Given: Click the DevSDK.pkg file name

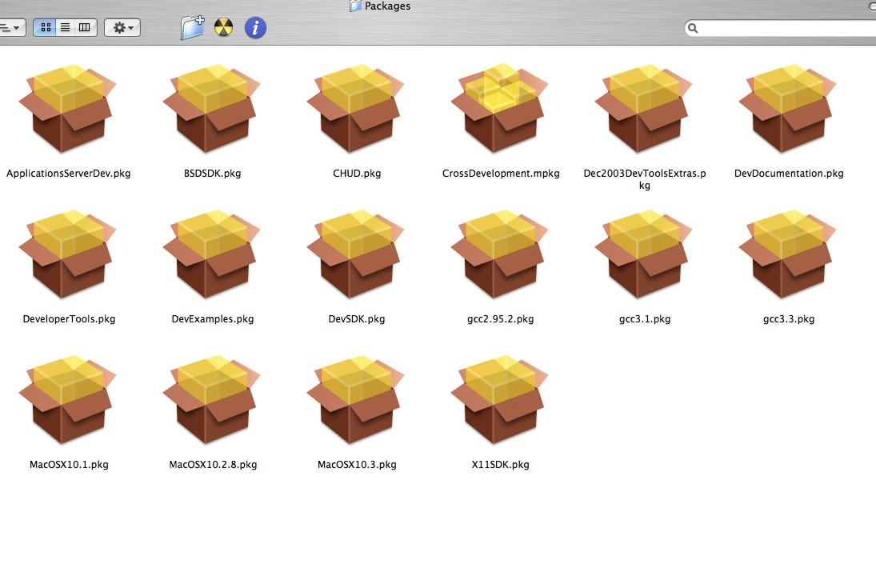Looking at the screenshot, I should point(357,319).
